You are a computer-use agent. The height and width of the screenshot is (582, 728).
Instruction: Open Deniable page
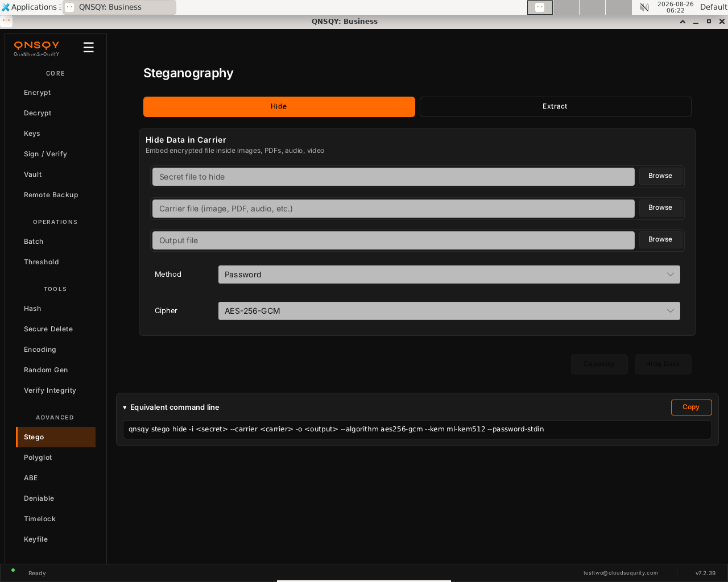pos(55,498)
